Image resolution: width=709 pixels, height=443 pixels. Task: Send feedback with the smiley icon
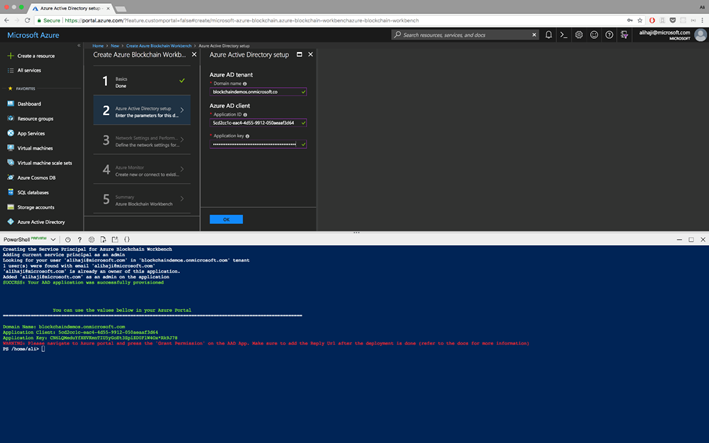594,35
